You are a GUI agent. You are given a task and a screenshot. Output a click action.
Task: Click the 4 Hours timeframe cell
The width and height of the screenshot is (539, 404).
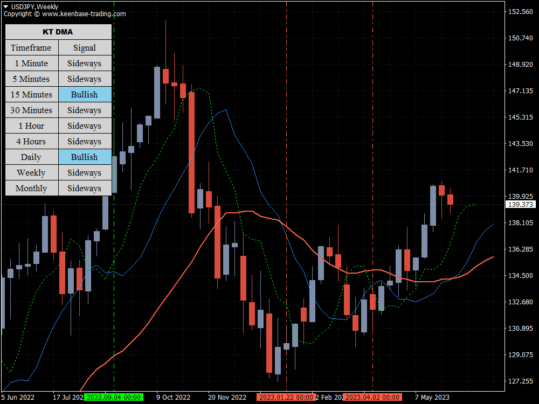pos(32,141)
